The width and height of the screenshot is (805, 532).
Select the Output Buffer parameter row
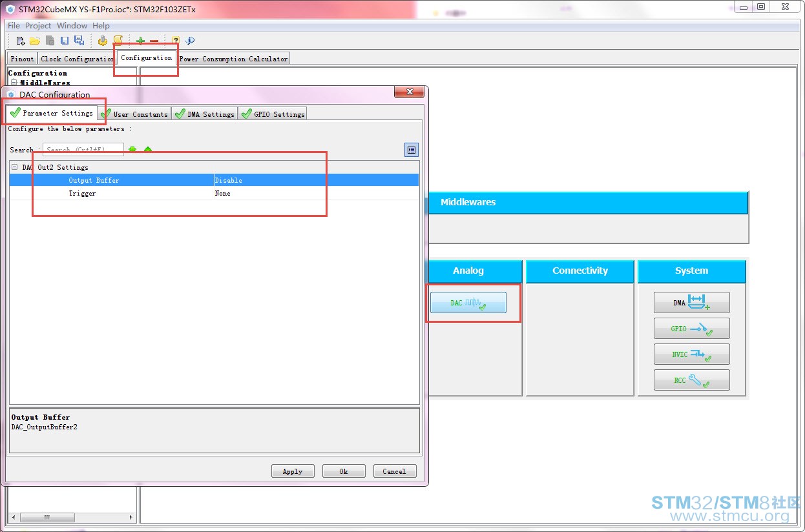[x=214, y=180]
